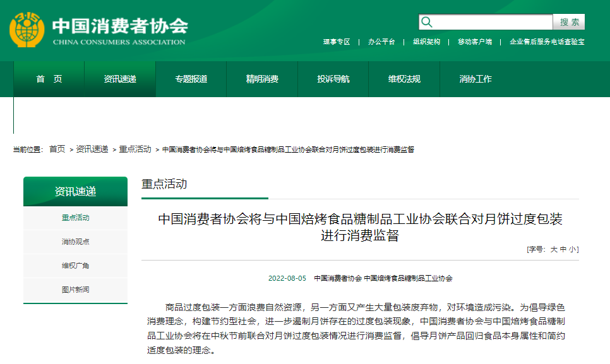
Task: Click the 理事专区 top link
Action: 337,42
